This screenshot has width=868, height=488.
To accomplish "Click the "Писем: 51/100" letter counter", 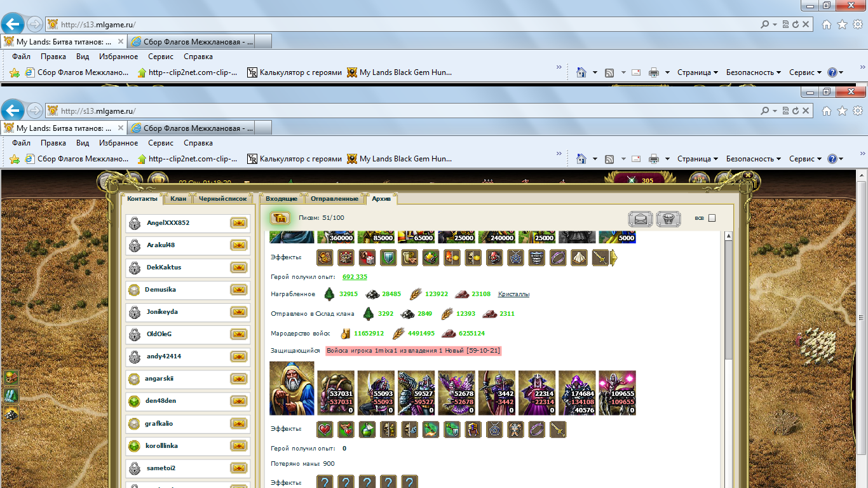I will [322, 218].
